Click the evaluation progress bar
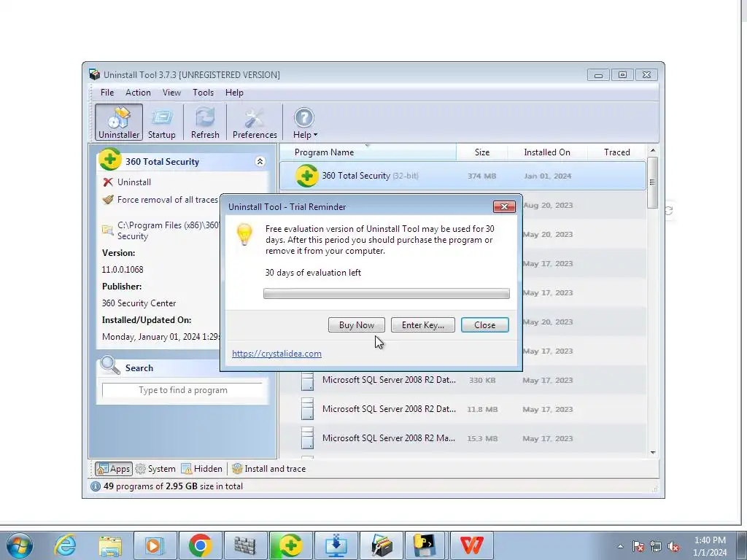 coord(387,293)
